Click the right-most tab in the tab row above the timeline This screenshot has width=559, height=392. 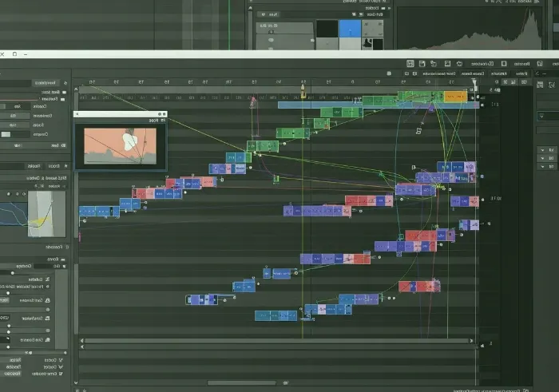521,73
